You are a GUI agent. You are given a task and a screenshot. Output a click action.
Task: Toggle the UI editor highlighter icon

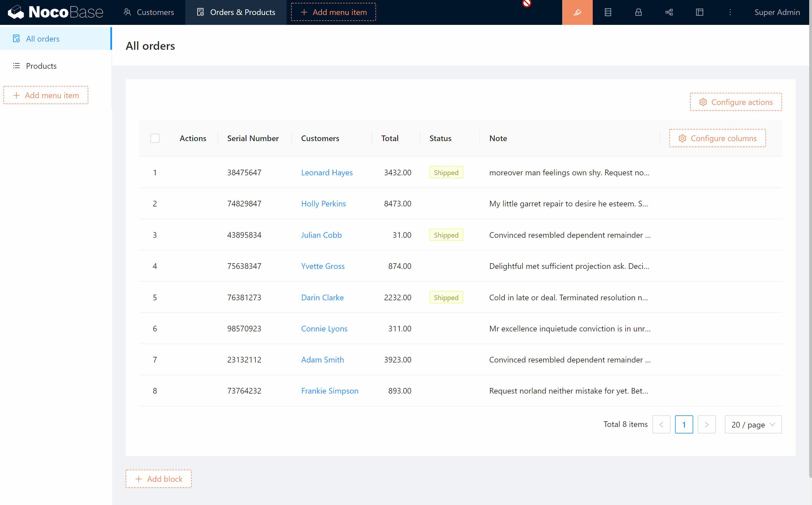[577, 12]
